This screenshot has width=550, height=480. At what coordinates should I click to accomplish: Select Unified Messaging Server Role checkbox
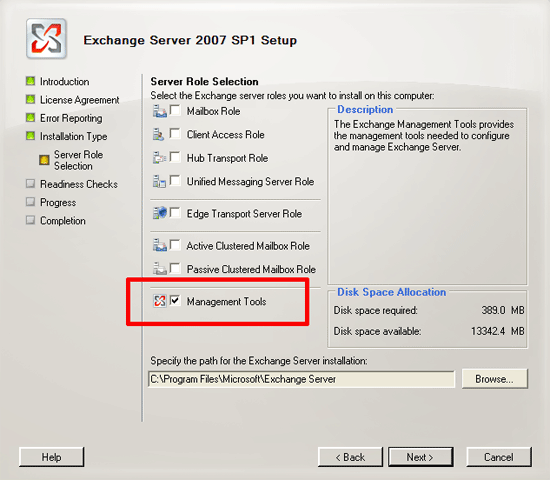(x=175, y=180)
